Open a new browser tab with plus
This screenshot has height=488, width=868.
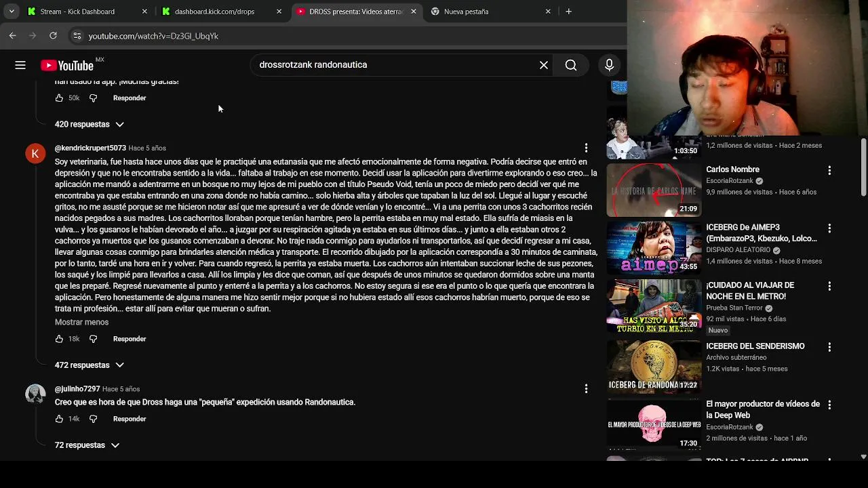pyautogui.click(x=568, y=12)
